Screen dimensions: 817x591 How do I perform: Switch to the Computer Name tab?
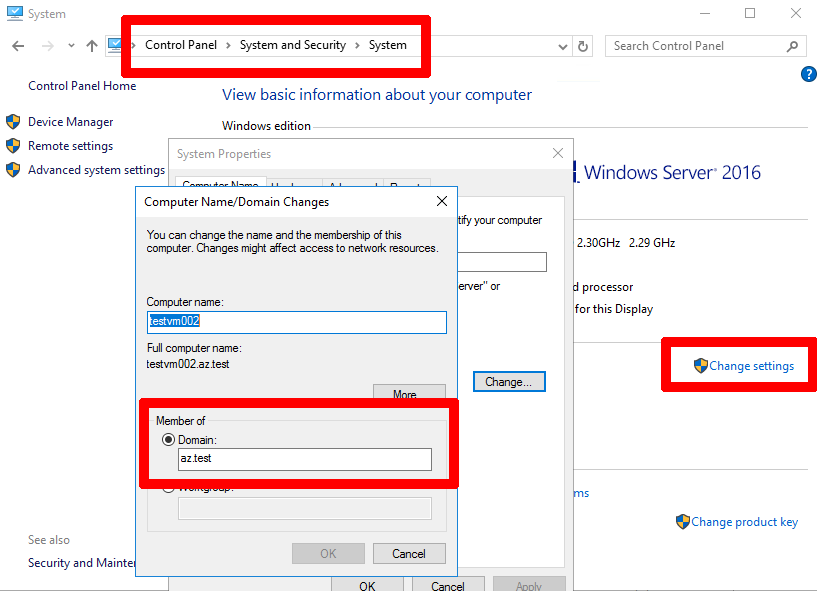tap(220, 185)
